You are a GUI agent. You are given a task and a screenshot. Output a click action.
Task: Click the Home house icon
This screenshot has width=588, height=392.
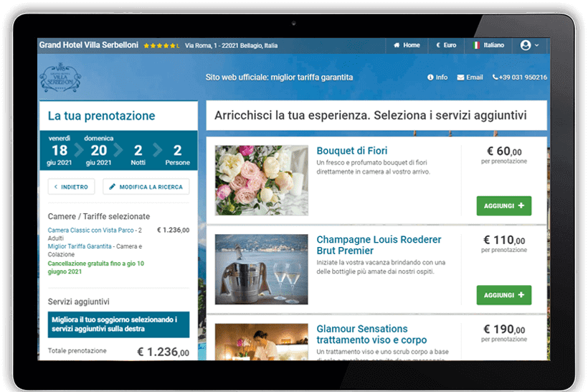397,45
